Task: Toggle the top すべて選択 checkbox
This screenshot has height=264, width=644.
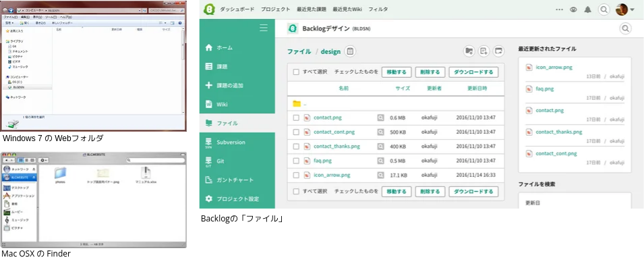Action: coord(296,72)
